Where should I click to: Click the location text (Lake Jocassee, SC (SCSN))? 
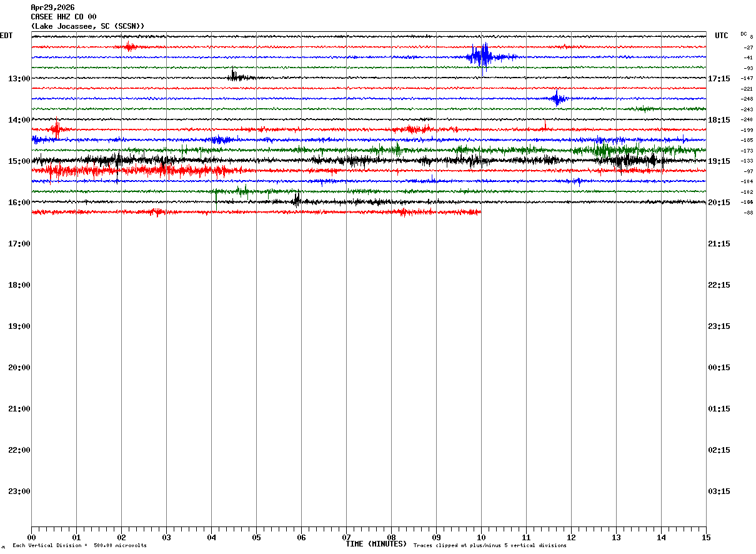[87, 26]
